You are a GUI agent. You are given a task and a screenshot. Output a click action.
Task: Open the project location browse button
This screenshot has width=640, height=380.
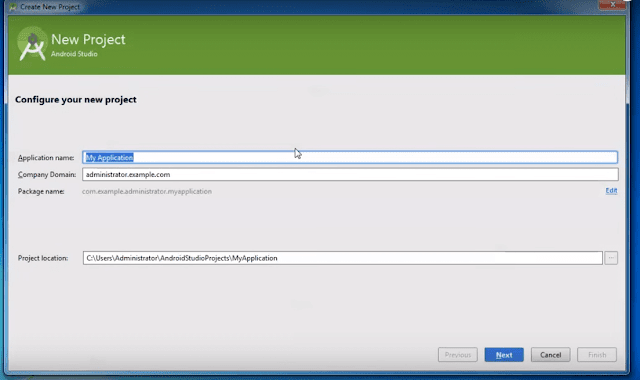coord(611,258)
